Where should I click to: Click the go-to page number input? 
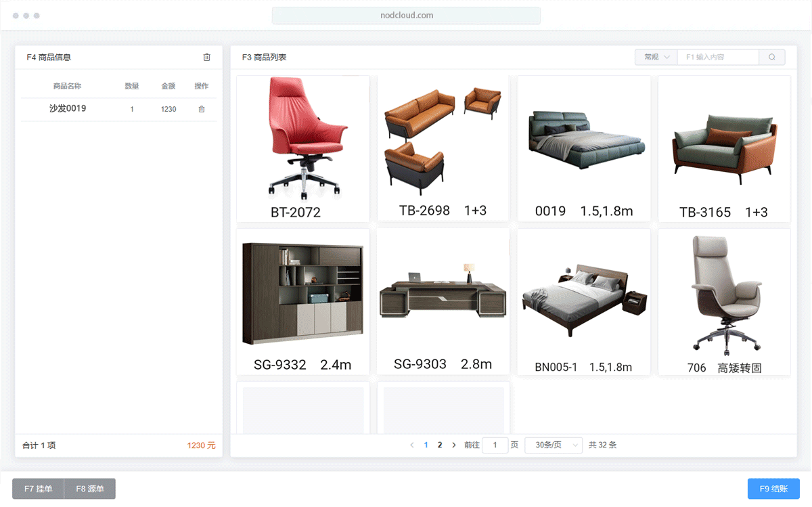[495, 445]
